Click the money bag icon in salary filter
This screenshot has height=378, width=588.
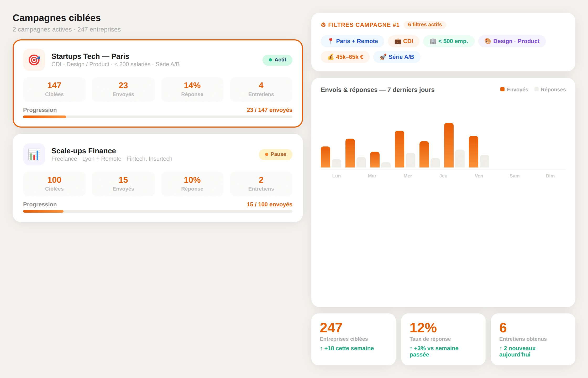coord(330,57)
